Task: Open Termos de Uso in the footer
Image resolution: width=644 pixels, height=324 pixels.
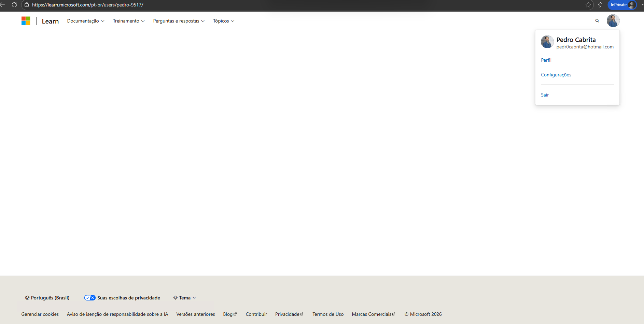Action: (328, 314)
